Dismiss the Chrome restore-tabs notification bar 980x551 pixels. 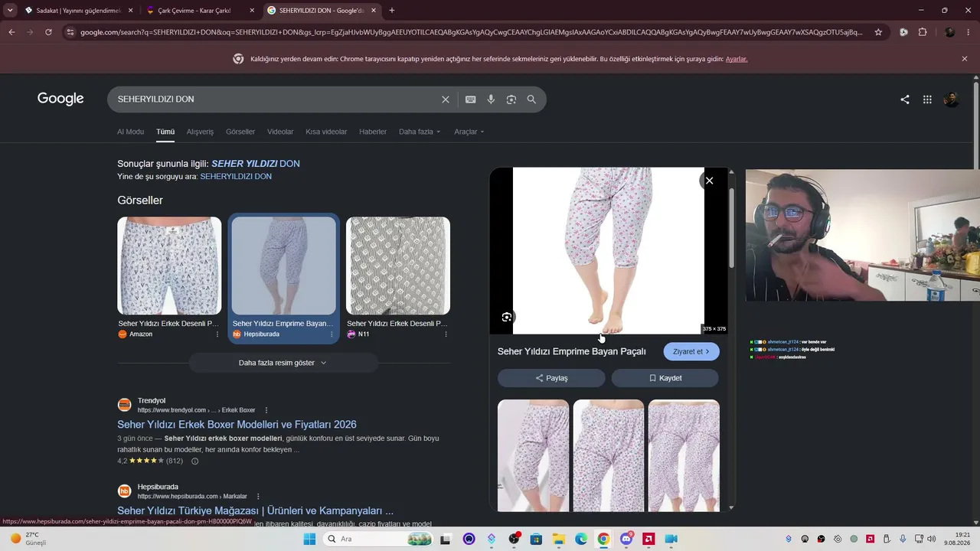965,59
